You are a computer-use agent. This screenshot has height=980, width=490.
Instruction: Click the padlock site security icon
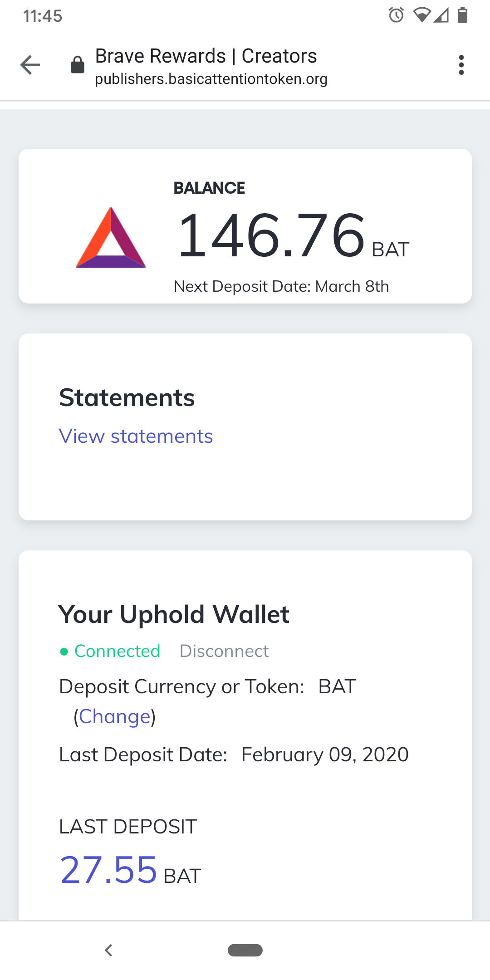[78, 65]
